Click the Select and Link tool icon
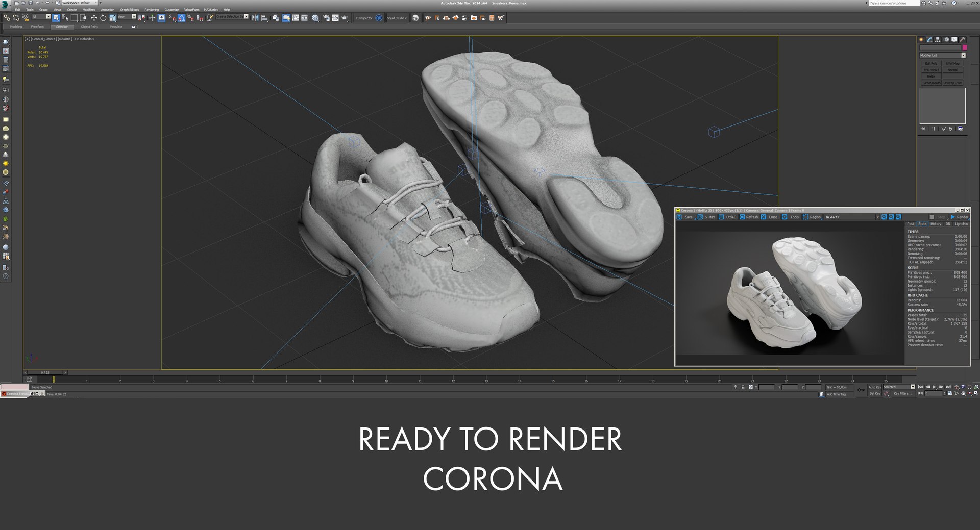Screen dimensions: 980x530 pos(7,18)
